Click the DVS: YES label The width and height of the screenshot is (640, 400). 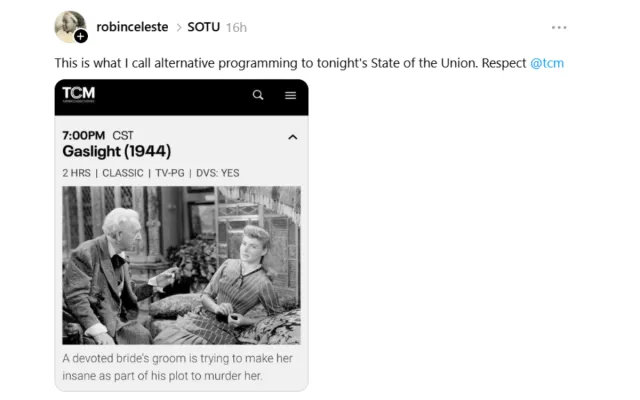click(x=219, y=173)
